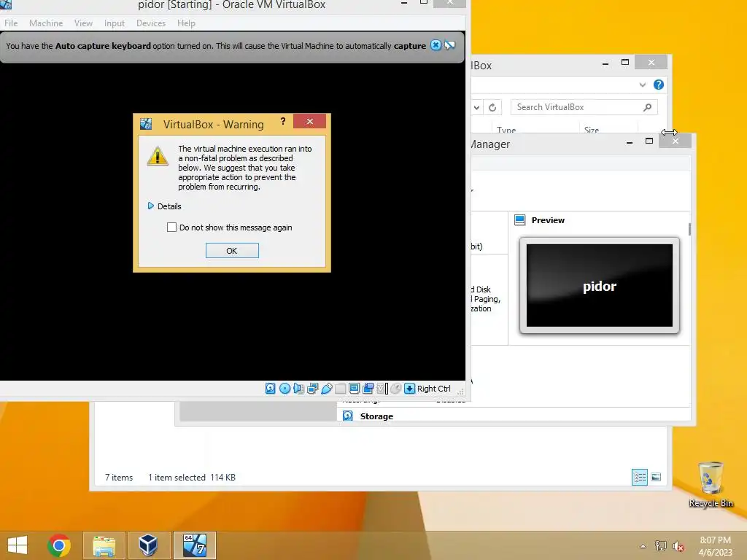Open the Recycle Bin desktop icon
The height and width of the screenshot is (560, 747).
[x=711, y=485]
